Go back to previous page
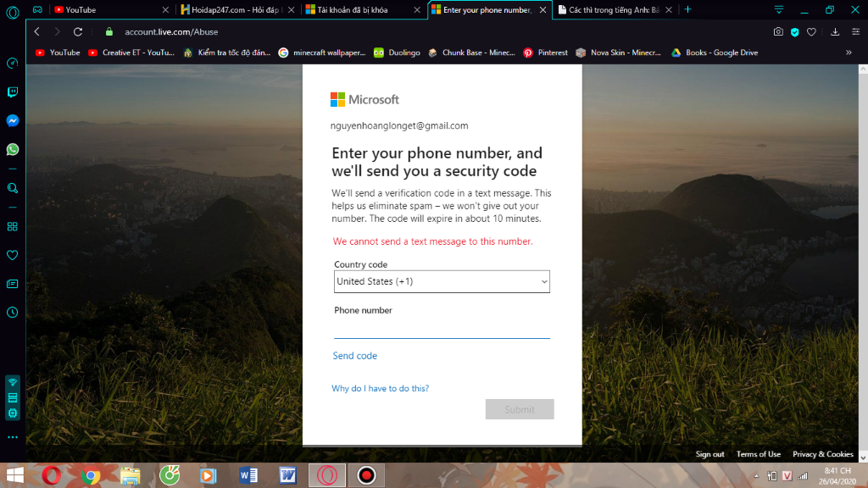Image resolution: width=868 pixels, height=488 pixels. [x=37, y=32]
